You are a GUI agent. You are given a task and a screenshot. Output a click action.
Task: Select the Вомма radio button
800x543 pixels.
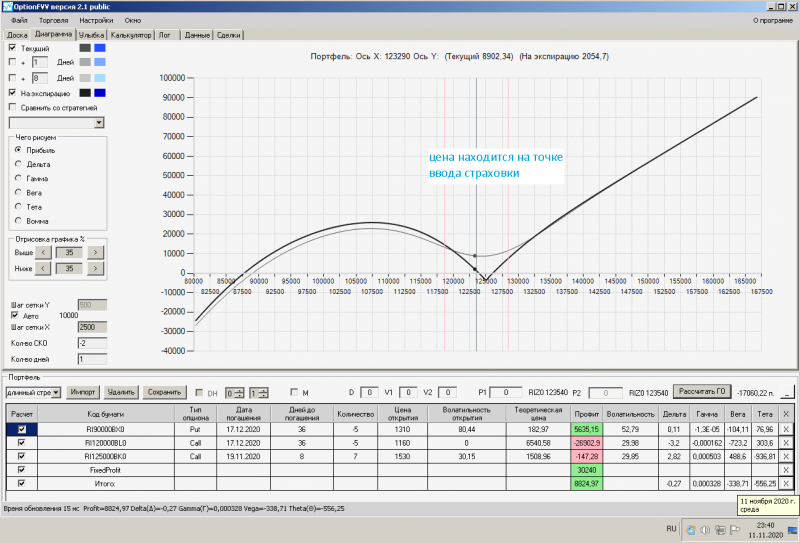[x=18, y=220]
